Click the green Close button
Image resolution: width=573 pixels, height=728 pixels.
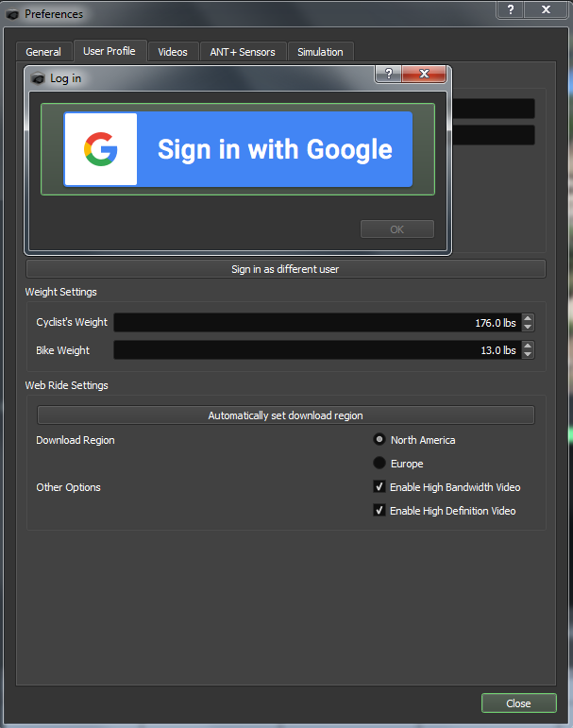coord(518,703)
